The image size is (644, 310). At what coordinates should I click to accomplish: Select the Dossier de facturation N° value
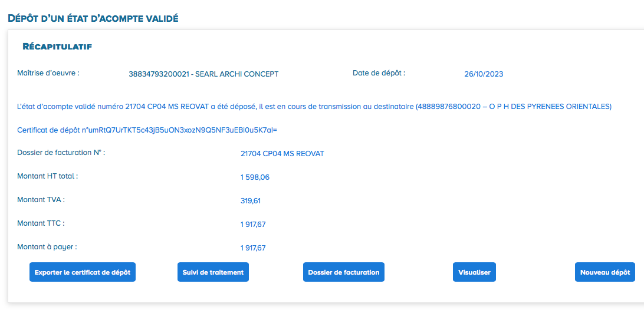tap(282, 154)
